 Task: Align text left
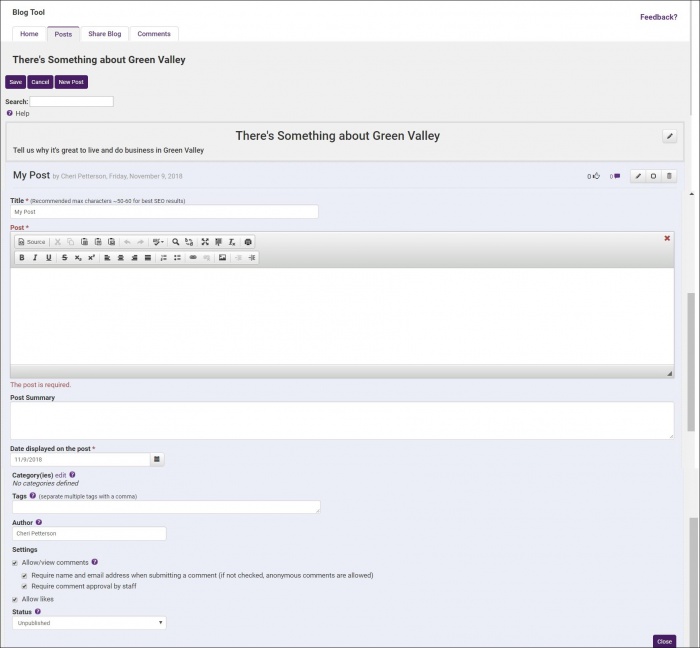[x=107, y=258]
